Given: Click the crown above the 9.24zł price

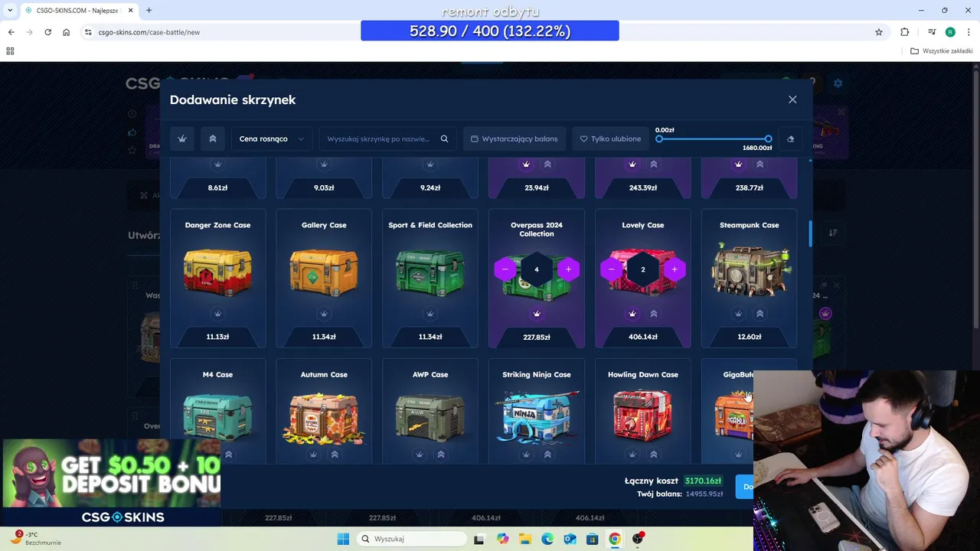Looking at the screenshot, I should [x=430, y=165].
